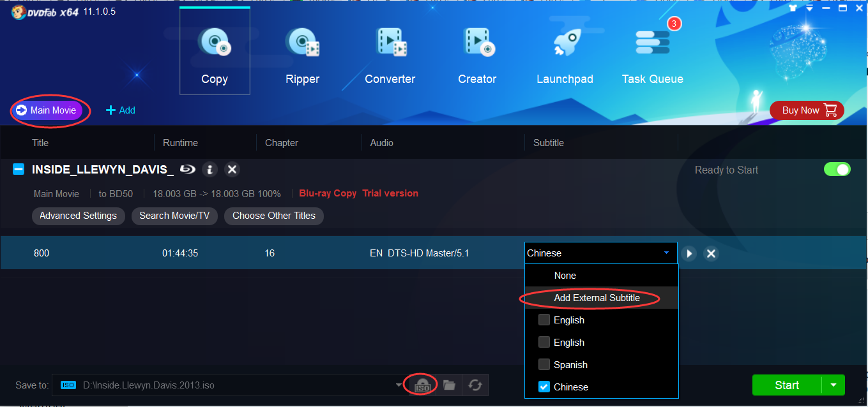The width and height of the screenshot is (868, 407).
Task: Click the Title column header
Action: (x=40, y=143)
